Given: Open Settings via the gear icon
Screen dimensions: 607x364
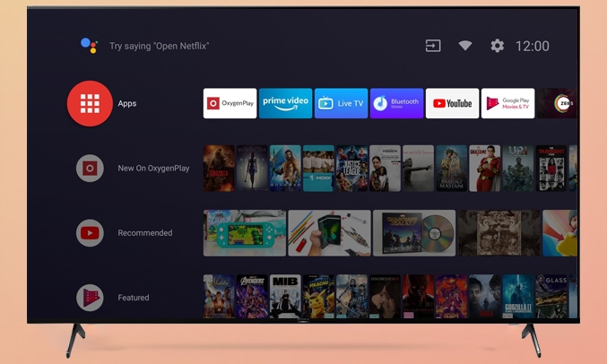Looking at the screenshot, I should click(x=497, y=46).
